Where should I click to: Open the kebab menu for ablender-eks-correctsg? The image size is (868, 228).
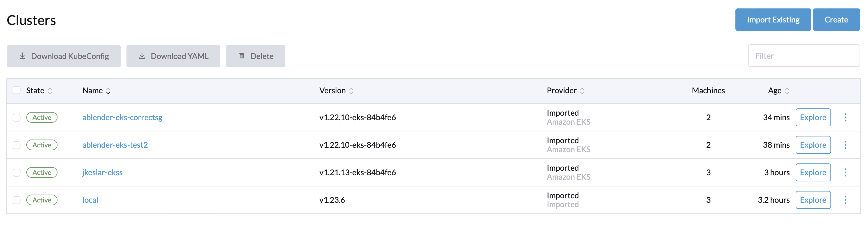click(846, 117)
